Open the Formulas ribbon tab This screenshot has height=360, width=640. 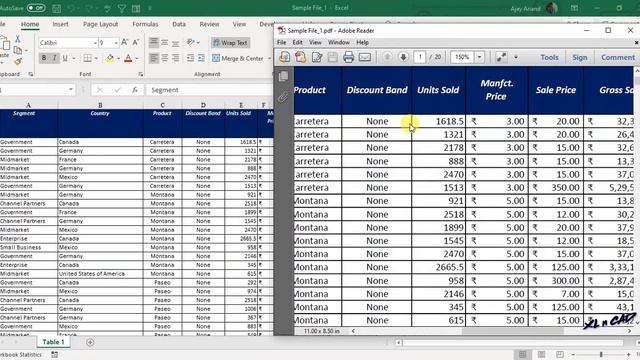click(145, 24)
